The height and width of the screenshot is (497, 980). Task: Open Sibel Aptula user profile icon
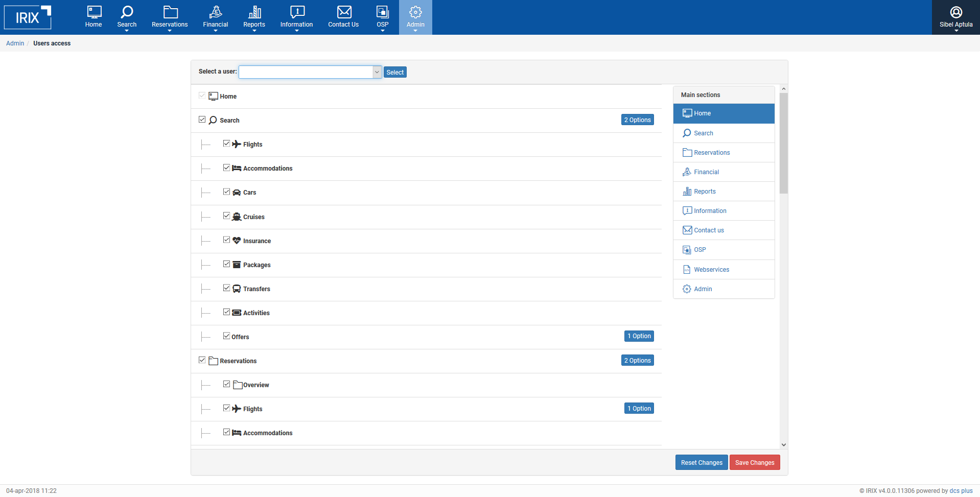[x=955, y=12]
